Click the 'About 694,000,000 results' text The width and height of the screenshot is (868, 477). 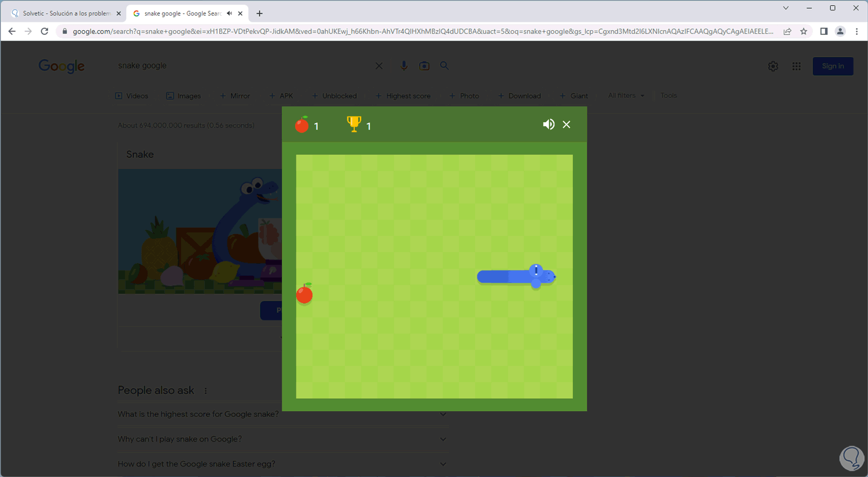(186, 125)
